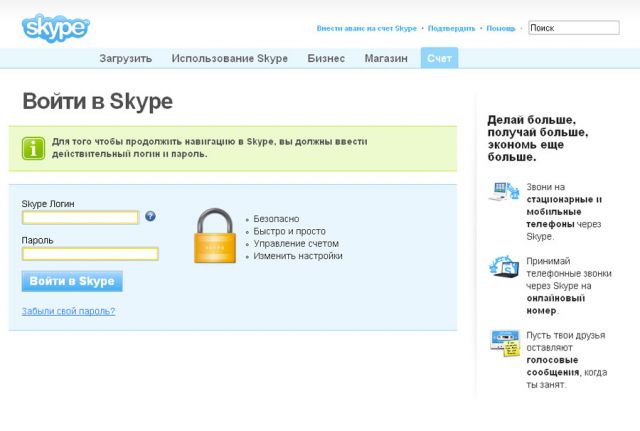Focus the Пароль input field
The width and height of the screenshot is (640, 431).
[90, 254]
